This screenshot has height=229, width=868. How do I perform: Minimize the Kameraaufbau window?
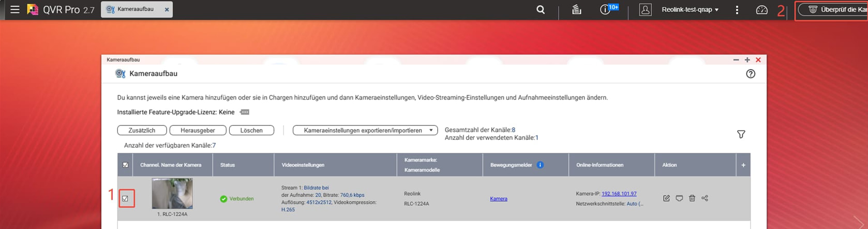tap(736, 60)
